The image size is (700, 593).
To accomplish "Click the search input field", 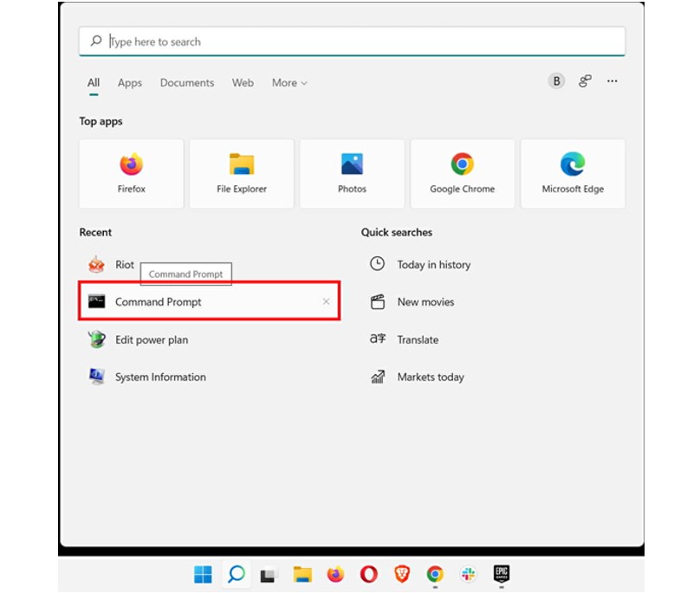I will (350, 41).
